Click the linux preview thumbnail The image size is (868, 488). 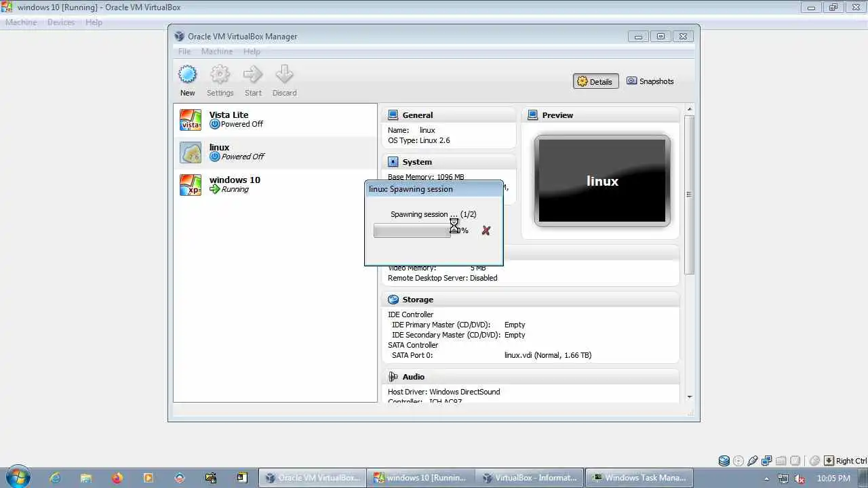pos(602,181)
